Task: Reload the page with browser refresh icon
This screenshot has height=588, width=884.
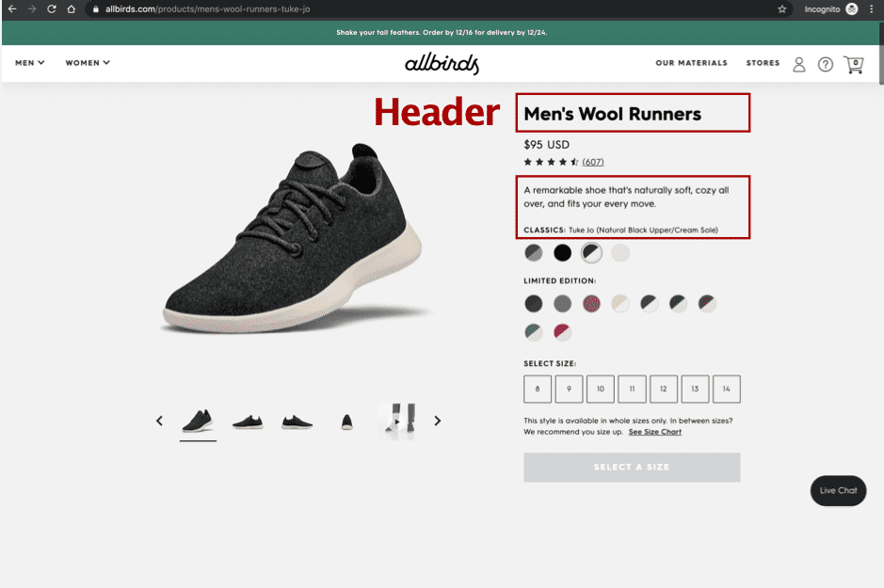Action: click(51, 9)
